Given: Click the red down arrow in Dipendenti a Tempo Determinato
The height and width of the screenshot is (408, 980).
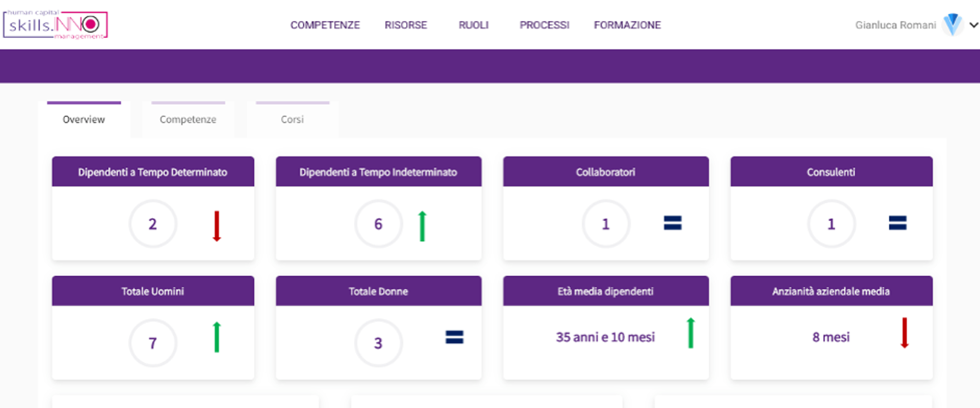Looking at the screenshot, I should (x=216, y=226).
